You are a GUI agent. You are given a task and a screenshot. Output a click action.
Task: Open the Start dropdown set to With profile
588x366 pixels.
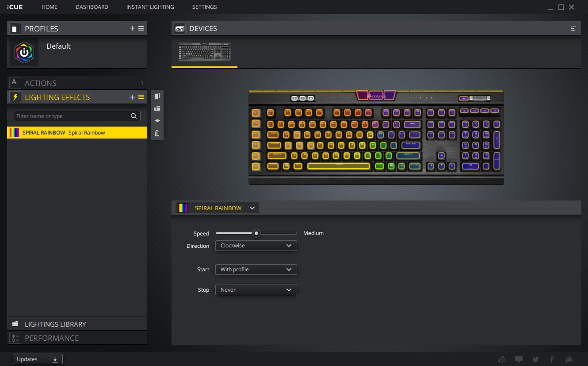(256, 270)
